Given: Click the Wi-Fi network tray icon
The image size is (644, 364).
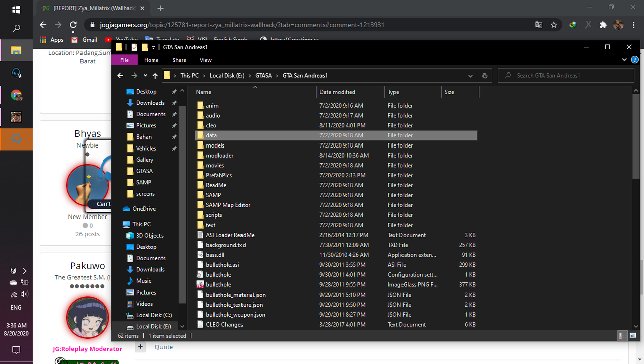Looking at the screenshot, I should coord(14,295).
